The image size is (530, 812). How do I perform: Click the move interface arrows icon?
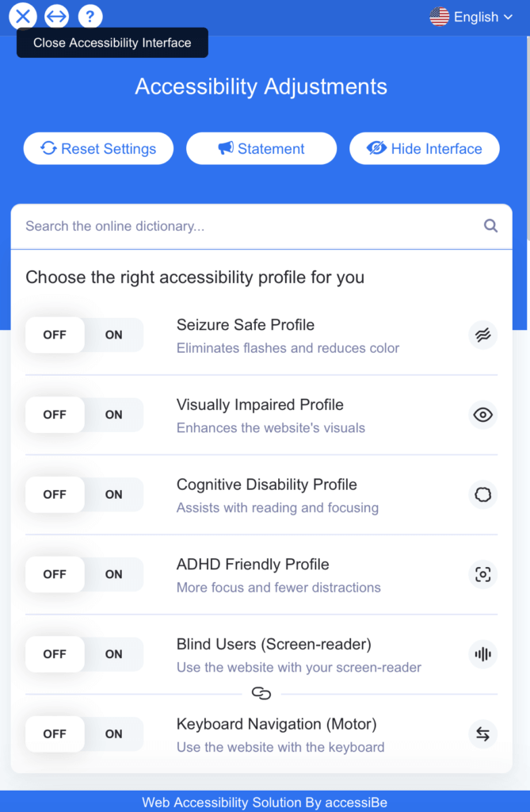coord(55,16)
